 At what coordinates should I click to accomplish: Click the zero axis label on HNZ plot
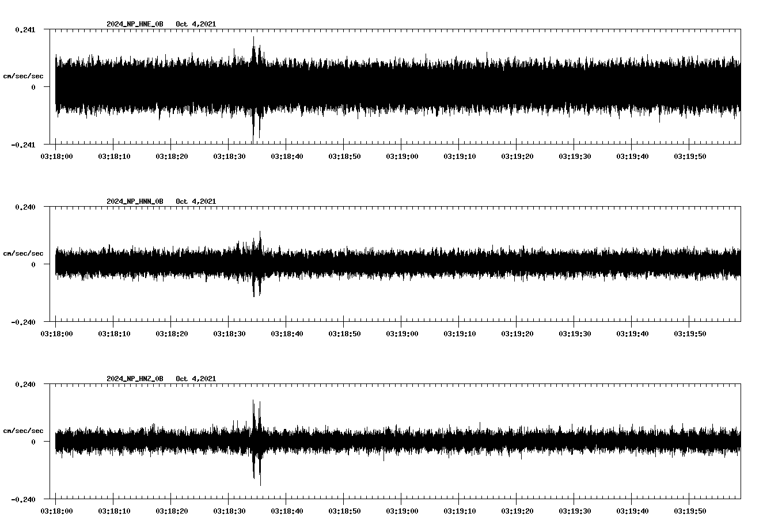pos(33,442)
